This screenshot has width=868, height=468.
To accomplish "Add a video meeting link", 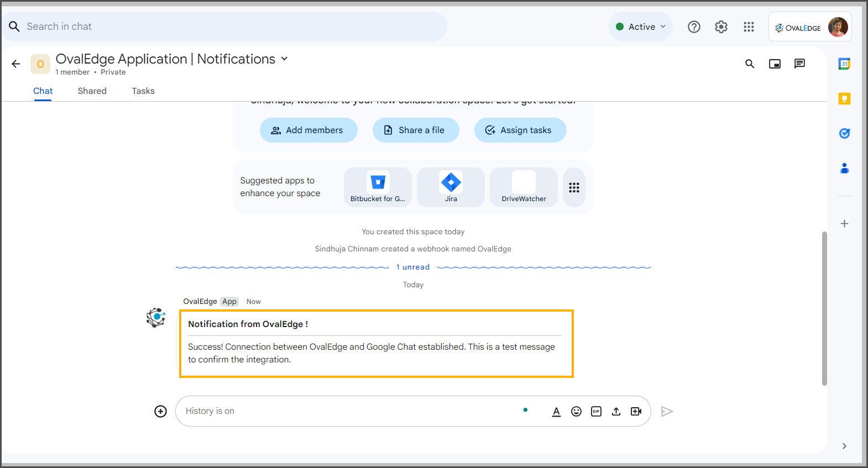I will 636,411.
